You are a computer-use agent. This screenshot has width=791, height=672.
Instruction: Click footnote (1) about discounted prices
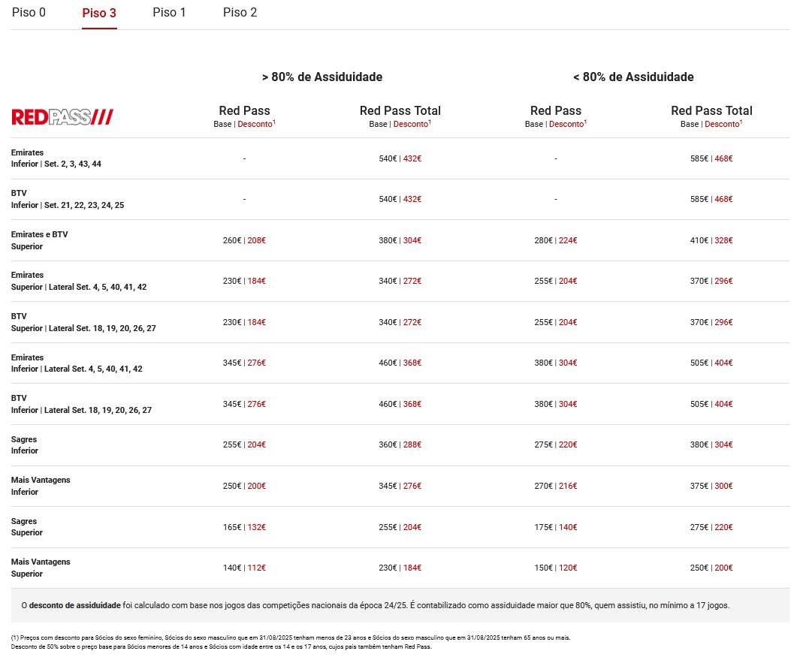pyautogui.click(x=291, y=637)
